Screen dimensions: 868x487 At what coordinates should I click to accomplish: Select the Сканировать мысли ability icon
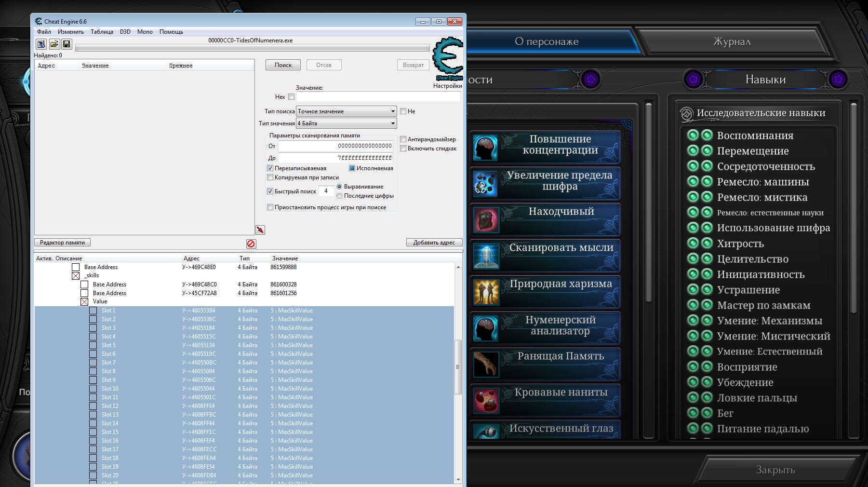click(x=485, y=256)
